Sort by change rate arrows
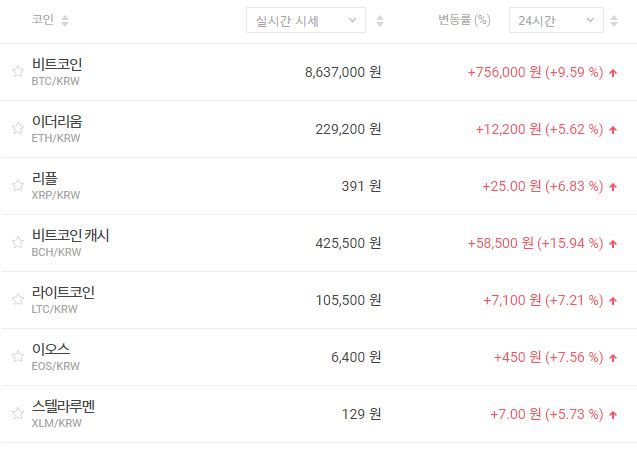 pyautogui.click(x=619, y=20)
